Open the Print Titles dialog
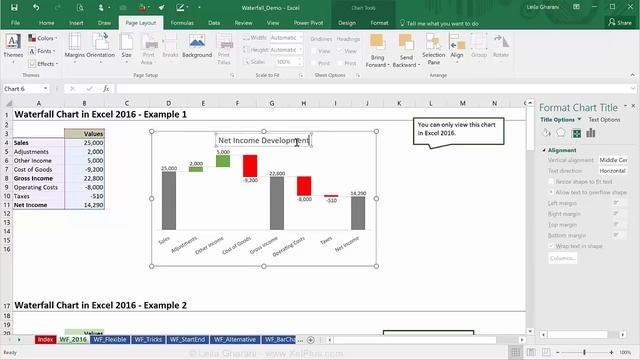 [224, 49]
